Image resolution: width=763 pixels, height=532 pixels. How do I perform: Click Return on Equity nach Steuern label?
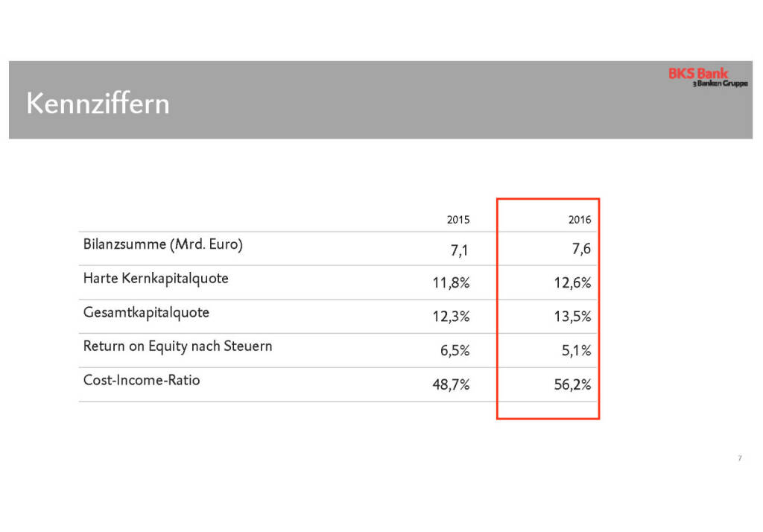pos(177,346)
